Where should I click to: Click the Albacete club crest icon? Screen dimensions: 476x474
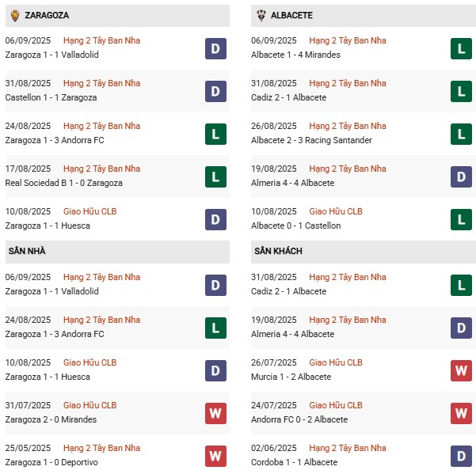(261, 15)
